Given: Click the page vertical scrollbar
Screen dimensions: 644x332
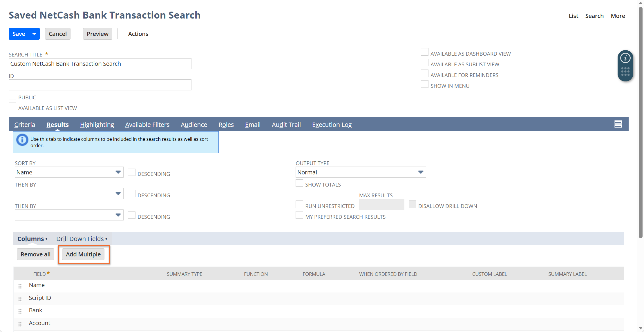Looking at the screenshot, I should pos(641,122).
